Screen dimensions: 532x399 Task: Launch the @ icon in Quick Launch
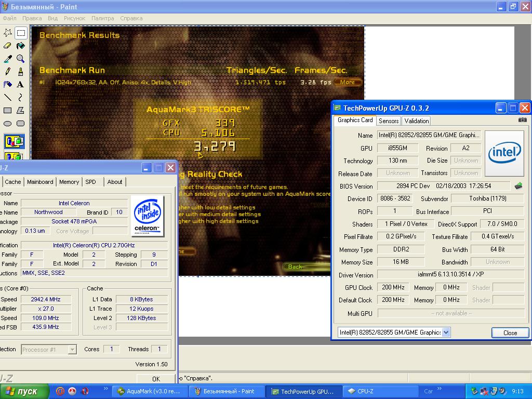tap(60, 391)
